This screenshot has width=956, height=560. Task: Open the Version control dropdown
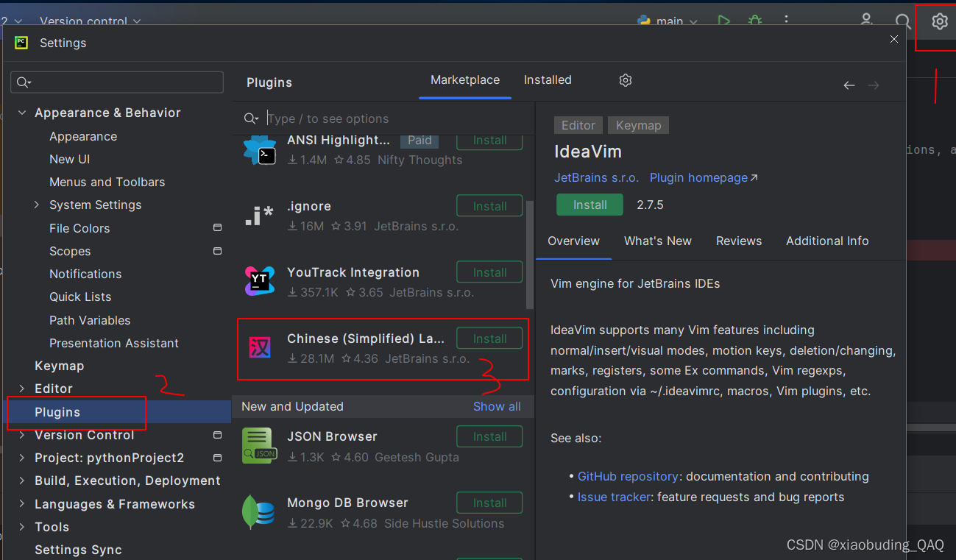[x=90, y=21]
